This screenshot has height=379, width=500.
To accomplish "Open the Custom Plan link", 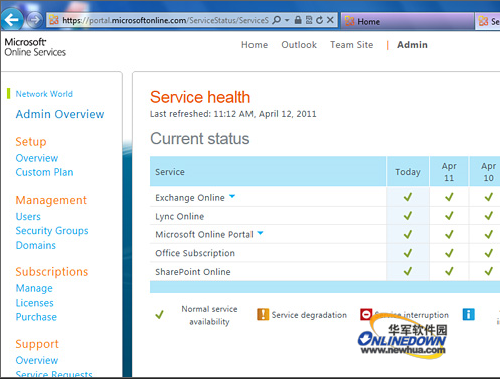I will [44, 172].
